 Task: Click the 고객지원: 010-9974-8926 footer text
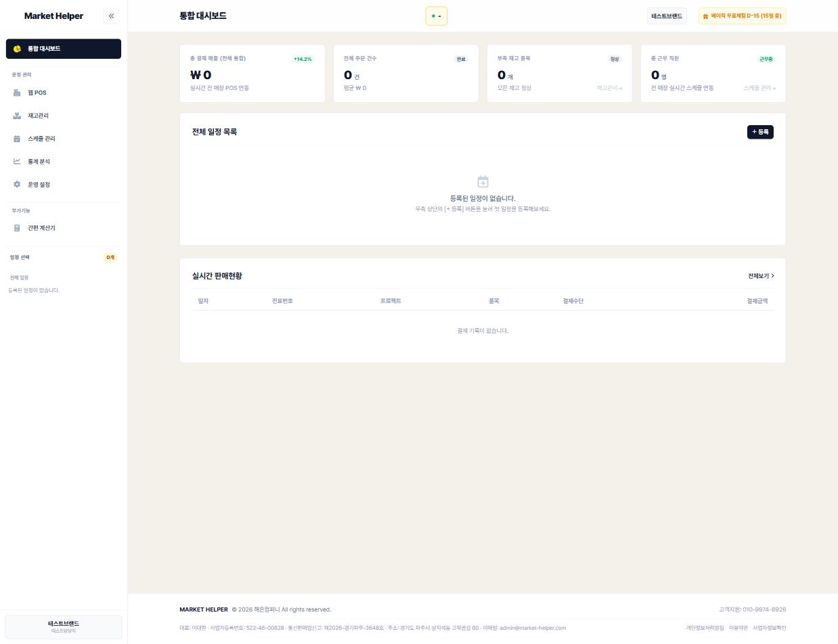coord(753,609)
